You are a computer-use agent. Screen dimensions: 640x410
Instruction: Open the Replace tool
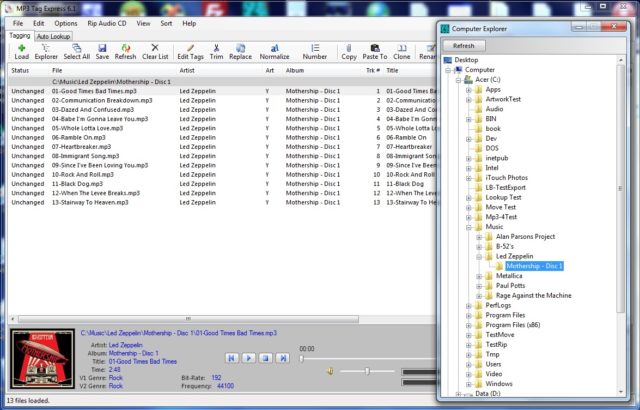(240, 52)
